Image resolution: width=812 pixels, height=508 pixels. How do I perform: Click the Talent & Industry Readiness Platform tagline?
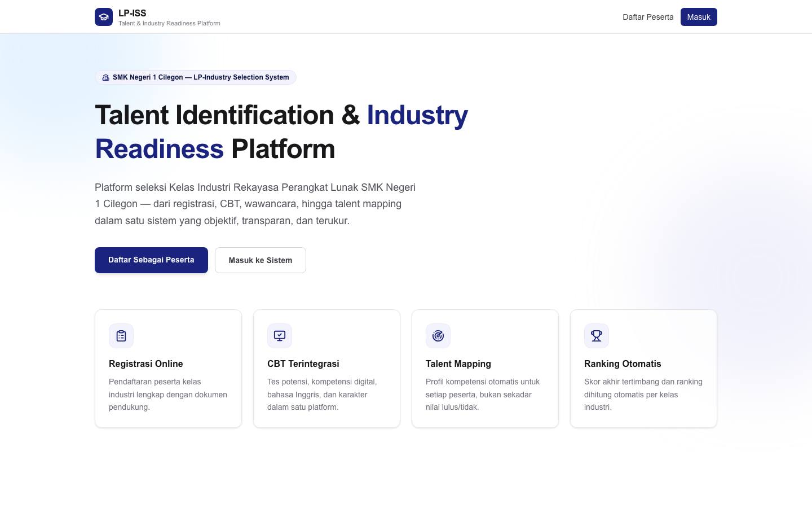(x=169, y=24)
